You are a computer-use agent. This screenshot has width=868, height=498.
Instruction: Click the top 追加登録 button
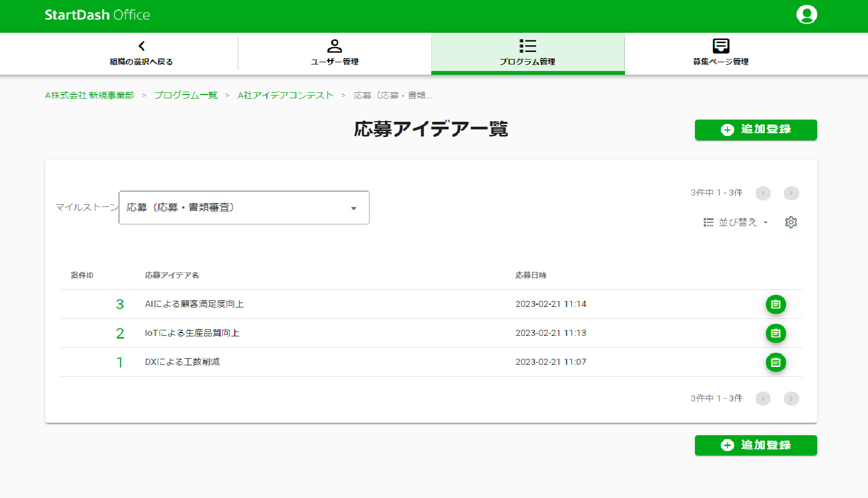(x=756, y=129)
